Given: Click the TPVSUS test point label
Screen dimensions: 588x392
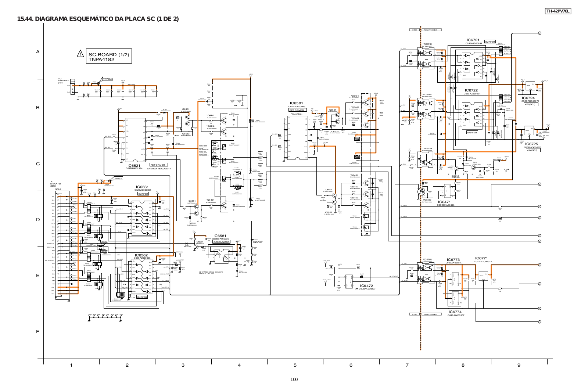Looking at the screenshot, I should [108, 79].
